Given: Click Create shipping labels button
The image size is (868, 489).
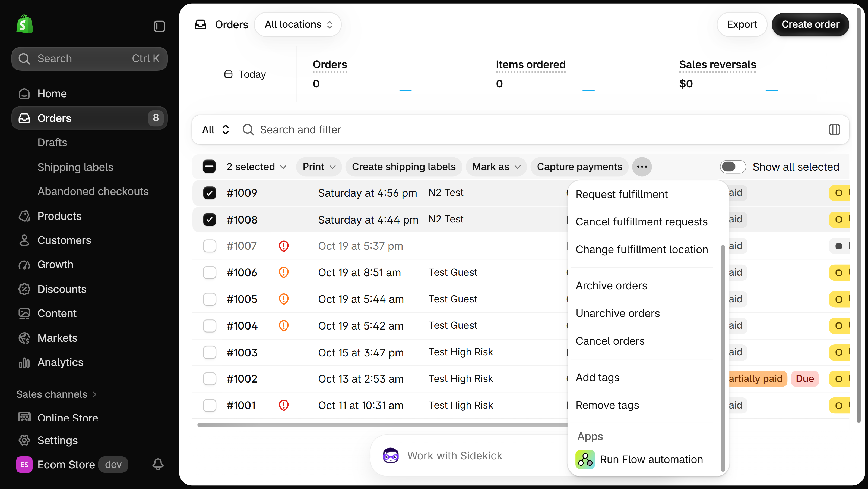Looking at the screenshot, I should point(404,167).
